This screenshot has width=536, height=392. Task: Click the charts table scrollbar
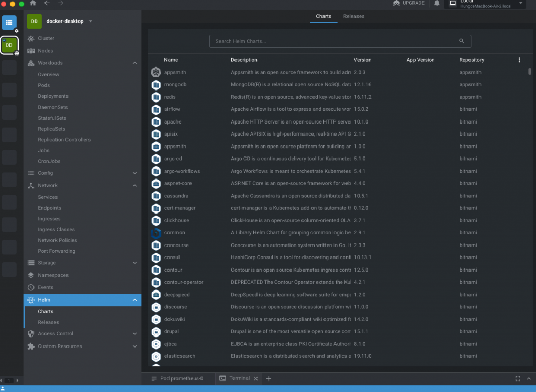click(x=530, y=71)
